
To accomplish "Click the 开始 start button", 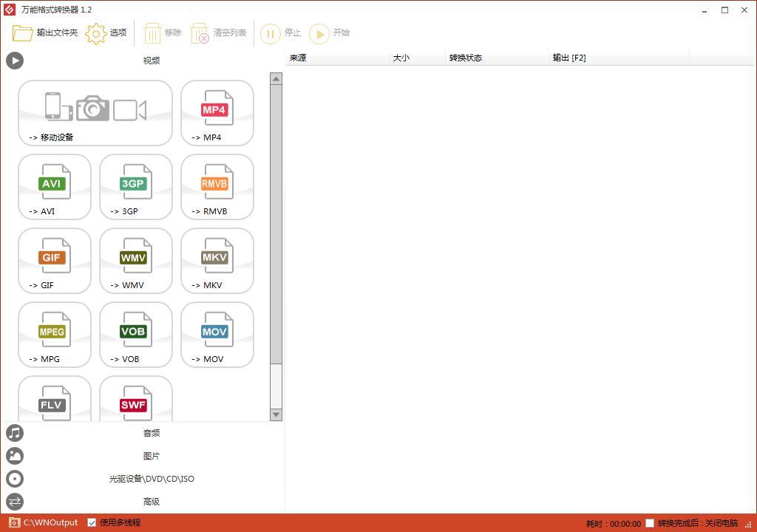I will (x=330, y=33).
